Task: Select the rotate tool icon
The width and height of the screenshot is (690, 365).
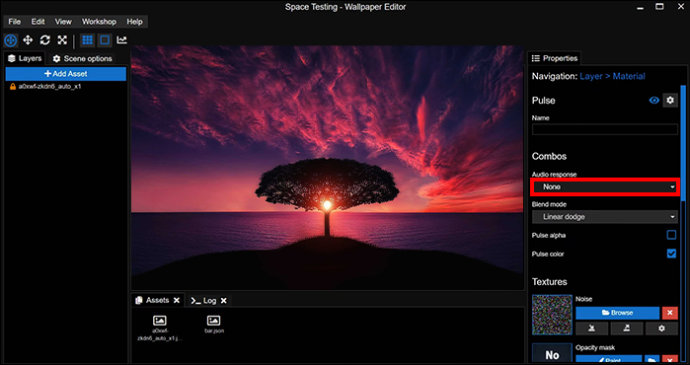Action: (45, 40)
